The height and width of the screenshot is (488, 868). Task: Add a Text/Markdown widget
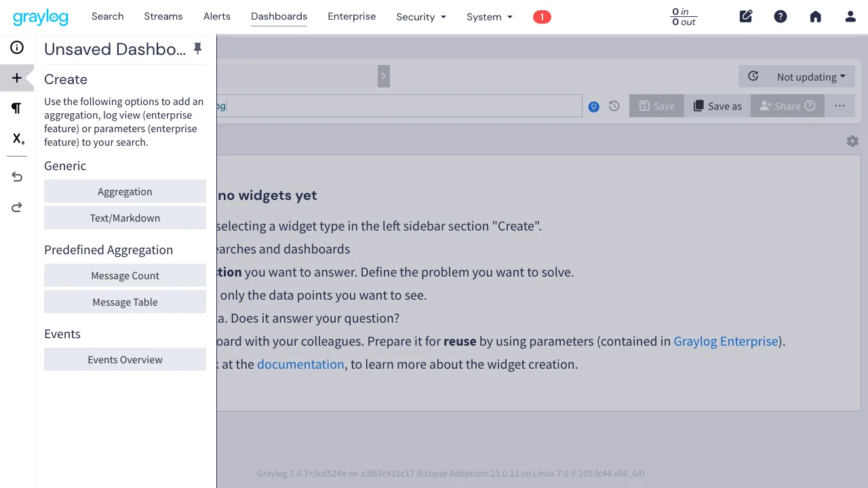pos(125,218)
